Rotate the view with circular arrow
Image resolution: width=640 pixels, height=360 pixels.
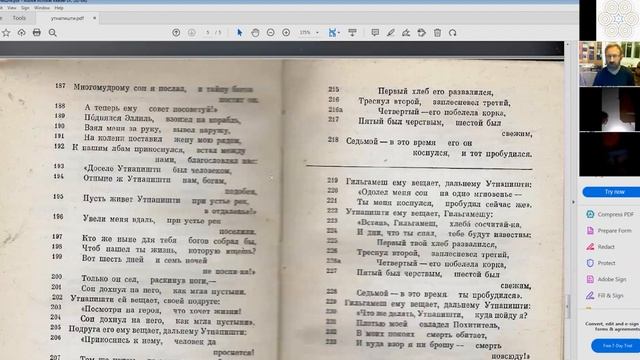453,33
